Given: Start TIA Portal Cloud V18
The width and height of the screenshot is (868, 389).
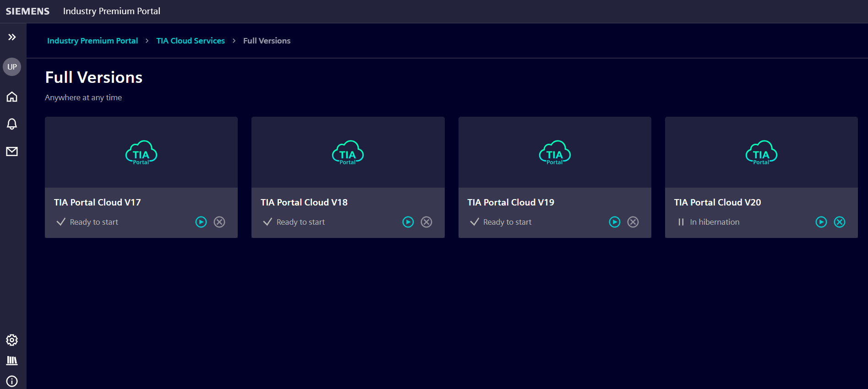Looking at the screenshot, I should 408,222.
